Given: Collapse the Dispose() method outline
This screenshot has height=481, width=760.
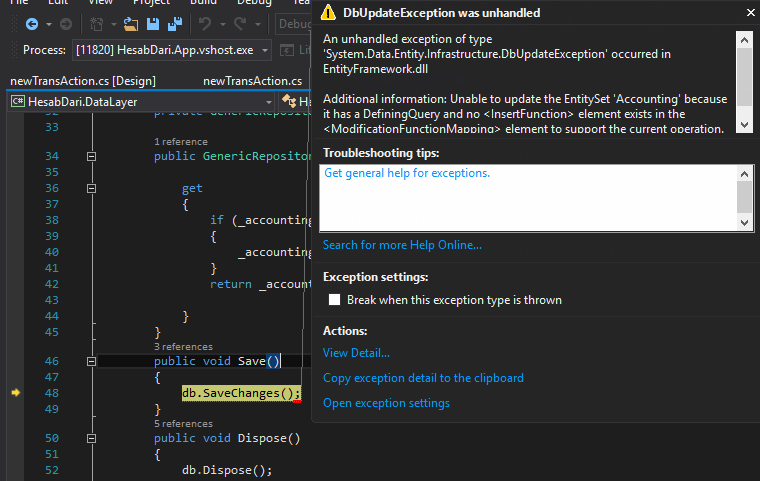Looking at the screenshot, I should [92, 438].
